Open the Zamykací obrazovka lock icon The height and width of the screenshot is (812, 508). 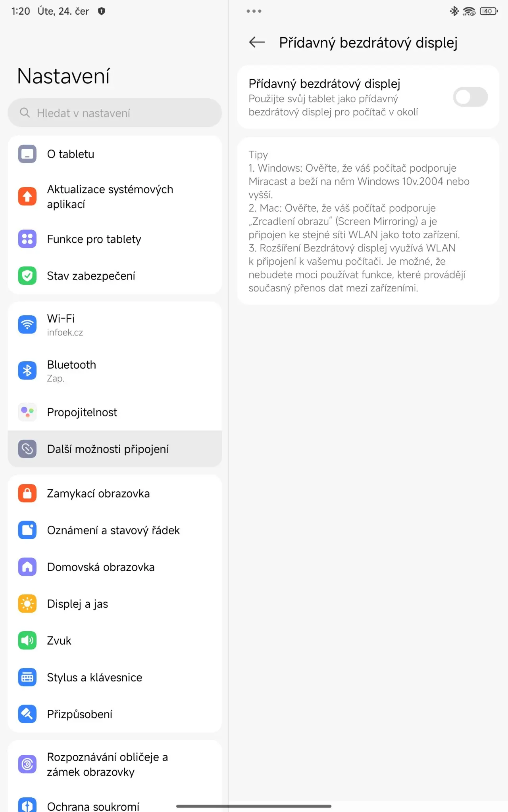(27, 494)
